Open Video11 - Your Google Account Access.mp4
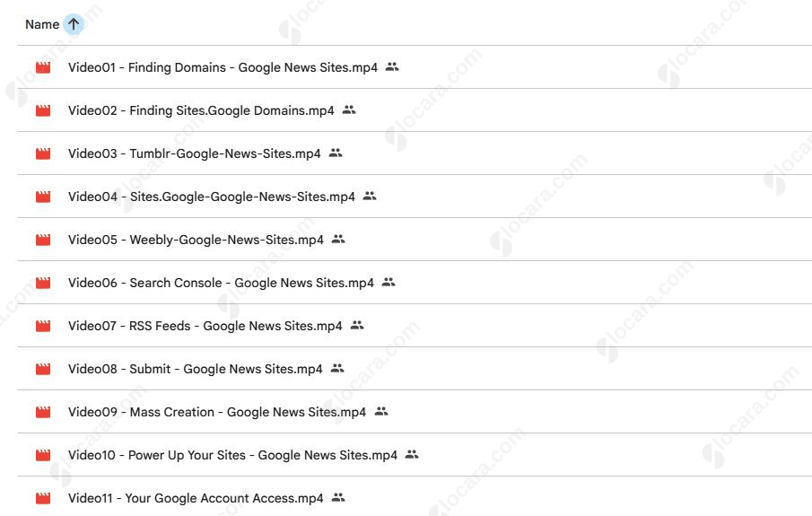The height and width of the screenshot is (516, 812). point(196,498)
